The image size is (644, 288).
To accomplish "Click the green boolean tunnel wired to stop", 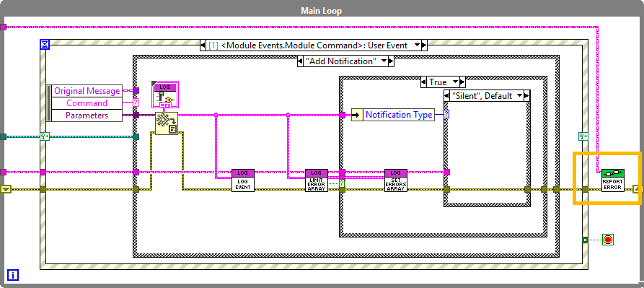I will [x=586, y=240].
